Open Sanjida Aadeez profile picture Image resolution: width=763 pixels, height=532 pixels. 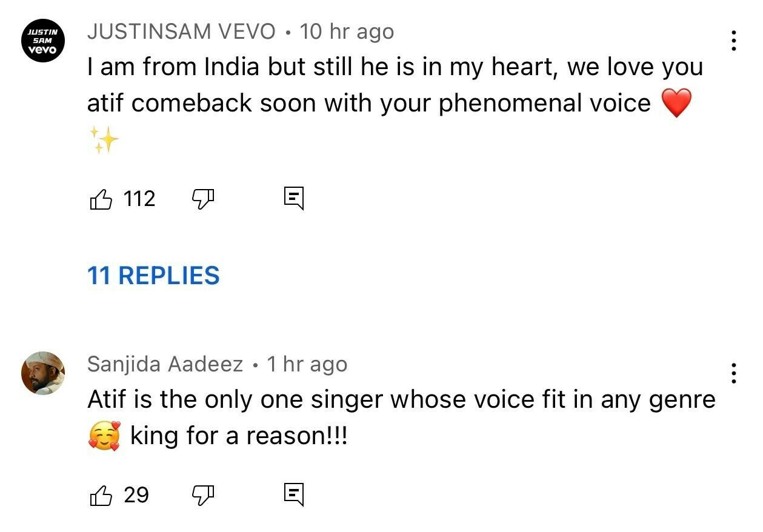[x=42, y=373]
